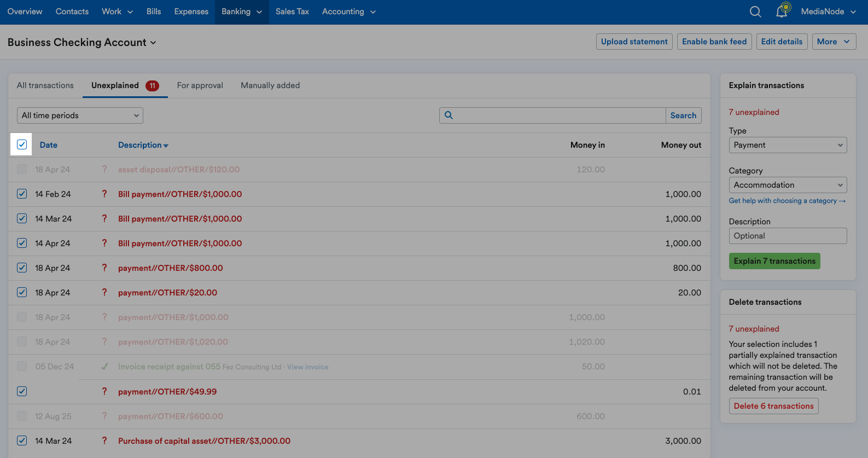Click question mark on 14 Feb 24 row
This screenshot has width=868, height=458.
point(104,194)
